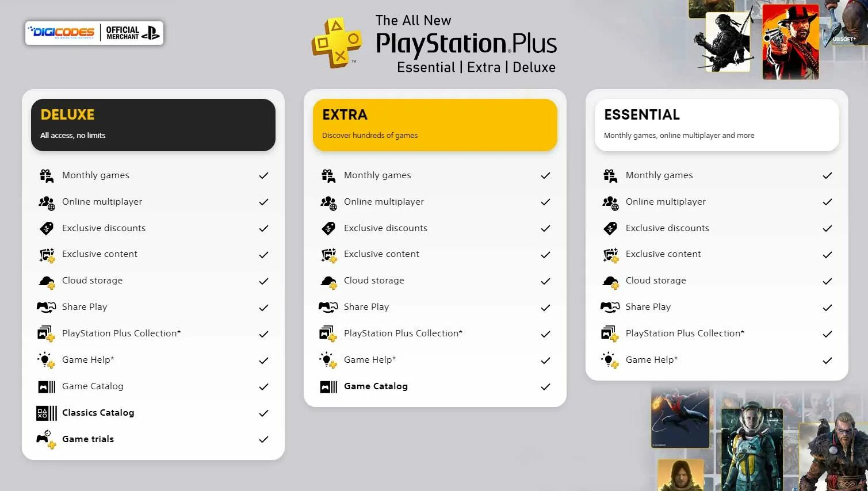
Task: Click the Exclusive discounts tag icon in Deluxe
Action: (x=47, y=228)
